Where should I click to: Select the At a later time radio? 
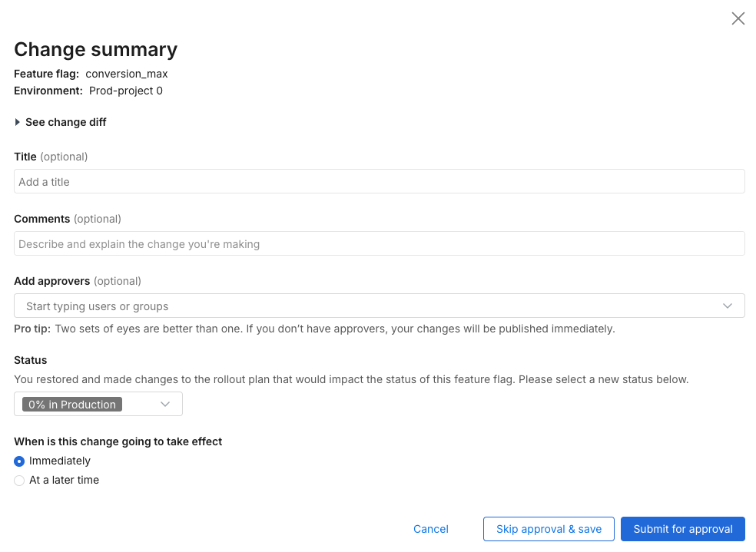19,481
